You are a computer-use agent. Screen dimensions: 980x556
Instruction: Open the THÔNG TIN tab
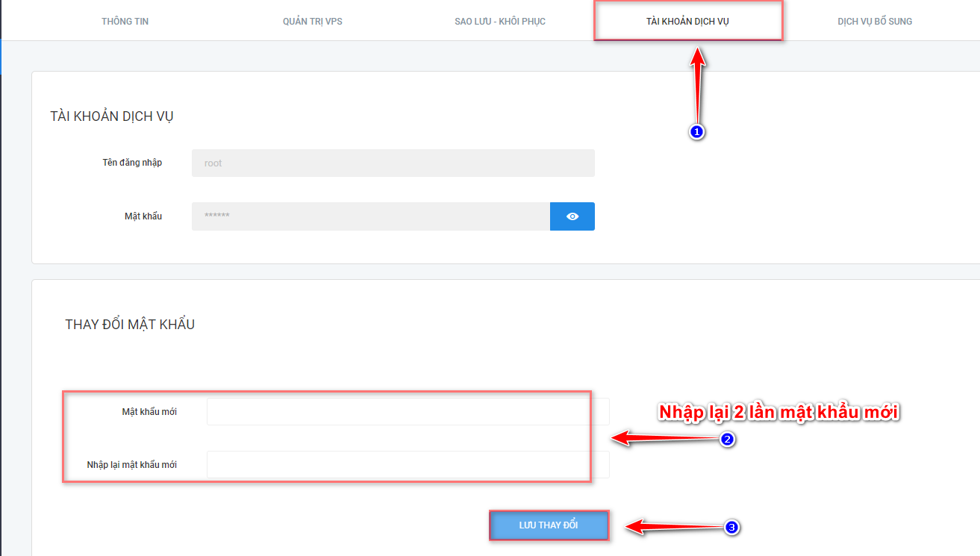[125, 21]
